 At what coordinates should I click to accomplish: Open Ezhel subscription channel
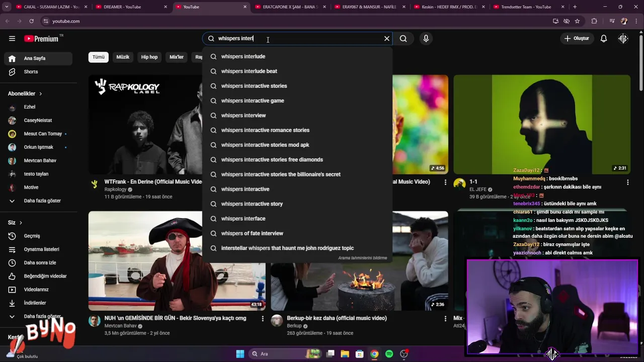(x=38, y=107)
